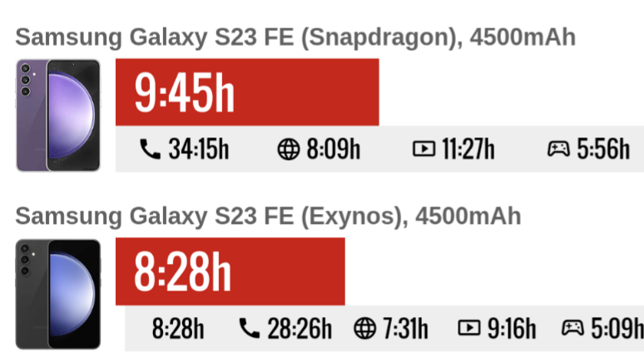
Task: Open the Galaxy S23 FE Exynos title
Action: tap(268, 216)
